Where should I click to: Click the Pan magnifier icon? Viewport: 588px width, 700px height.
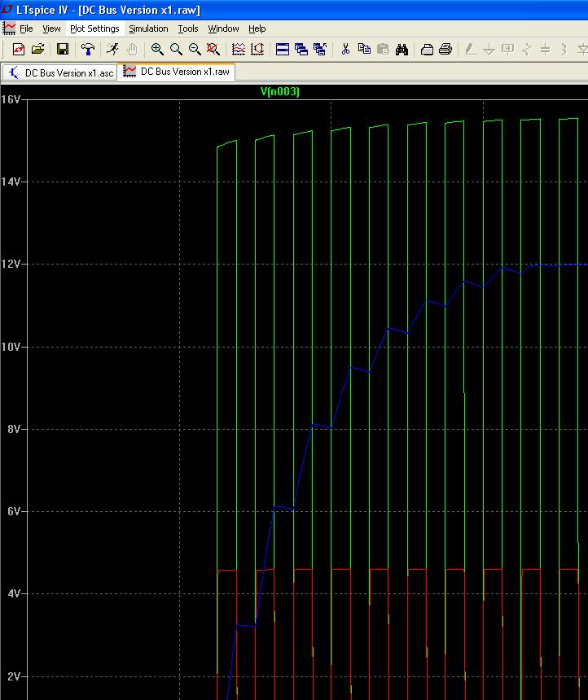pyautogui.click(x=176, y=49)
